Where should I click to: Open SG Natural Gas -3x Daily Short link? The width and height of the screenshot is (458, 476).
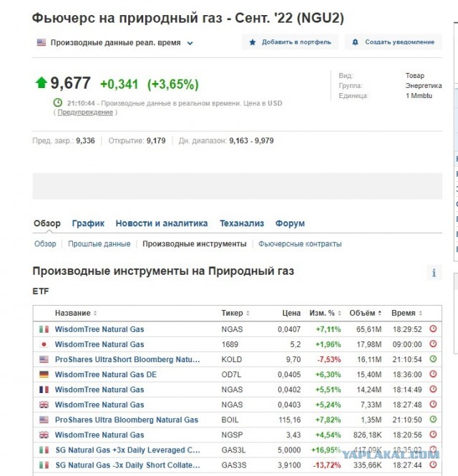tap(128, 465)
